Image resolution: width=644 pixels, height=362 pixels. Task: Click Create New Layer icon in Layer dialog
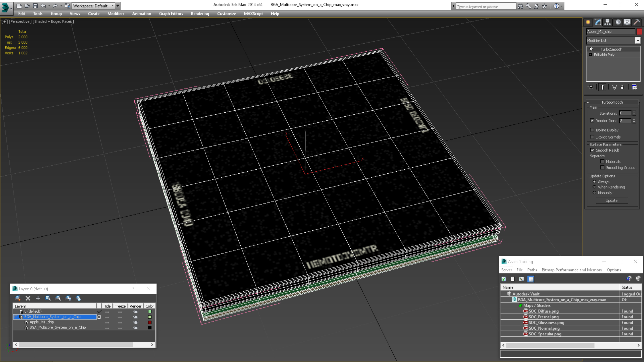pyautogui.click(x=18, y=298)
